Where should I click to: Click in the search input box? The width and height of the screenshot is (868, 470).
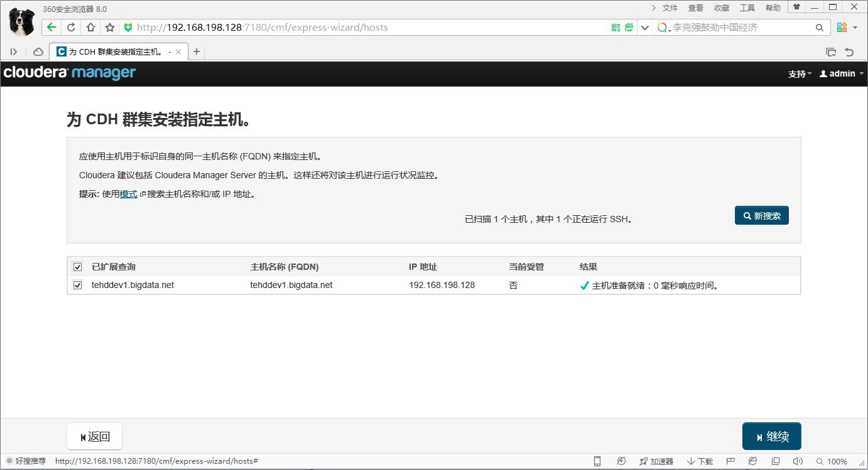[x=741, y=28]
